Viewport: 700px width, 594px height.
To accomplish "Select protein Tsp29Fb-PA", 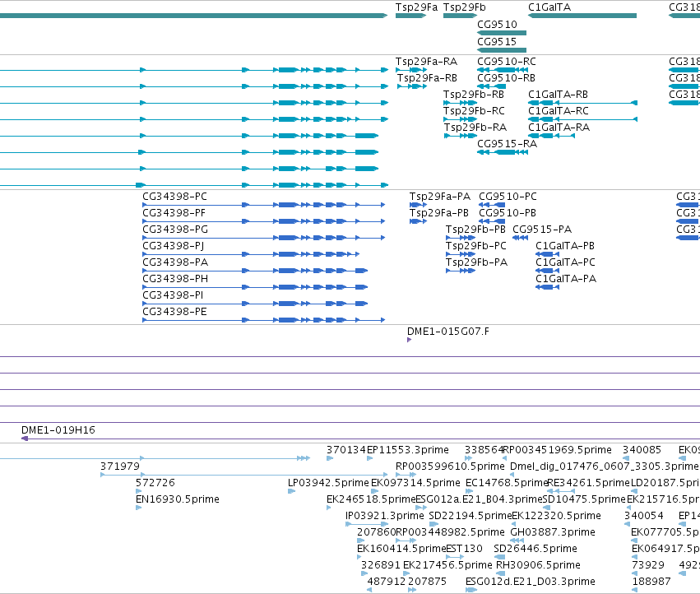I will coord(476,262).
